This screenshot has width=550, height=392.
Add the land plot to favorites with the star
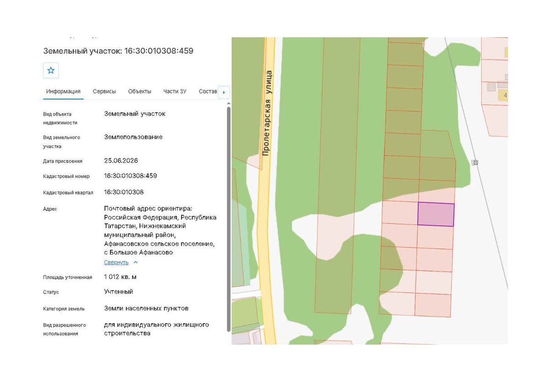click(51, 70)
